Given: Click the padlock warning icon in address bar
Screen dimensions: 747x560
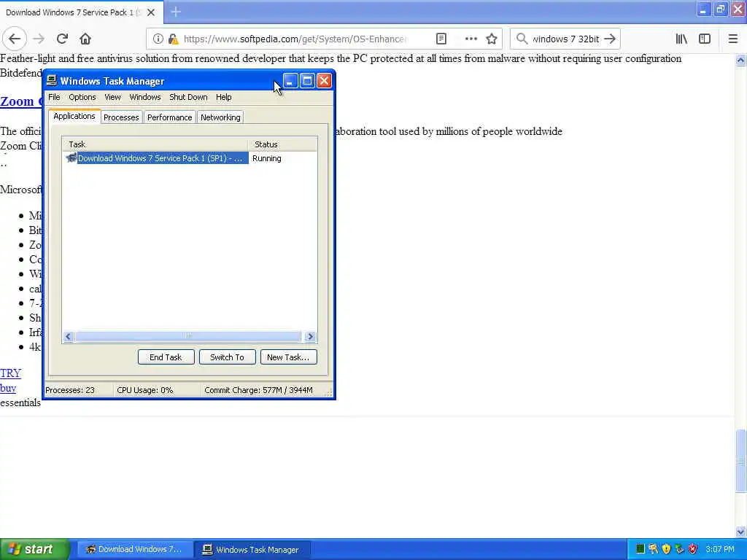Looking at the screenshot, I should 174,39.
